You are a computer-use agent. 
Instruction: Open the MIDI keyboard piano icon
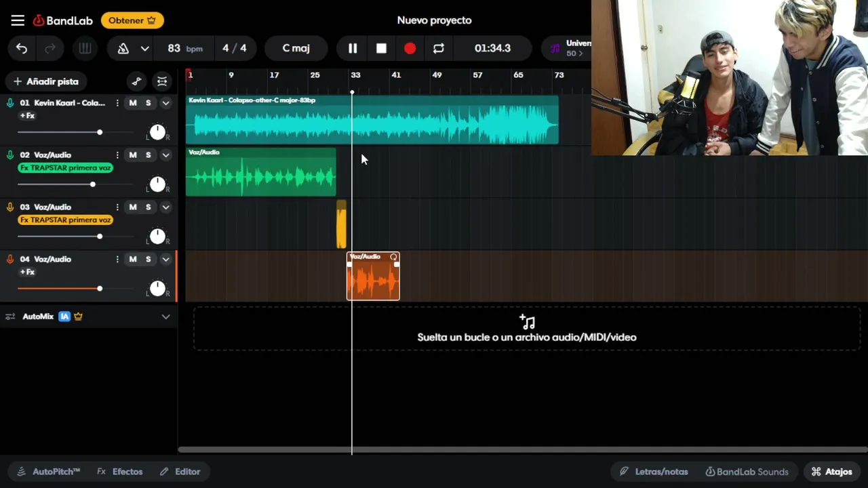click(x=85, y=48)
